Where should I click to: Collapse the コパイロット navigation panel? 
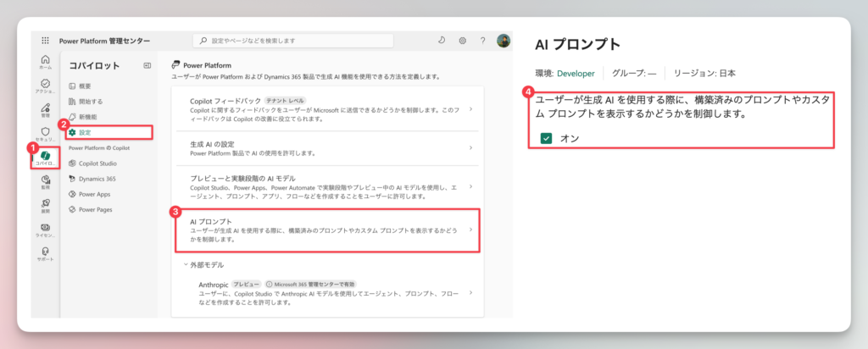pos(147,65)
